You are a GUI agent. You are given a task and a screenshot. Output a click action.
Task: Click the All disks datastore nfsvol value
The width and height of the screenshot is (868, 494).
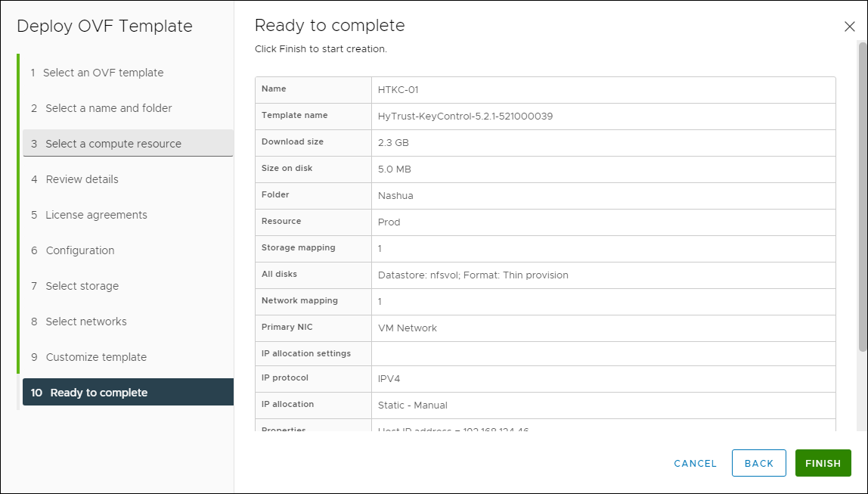click(473, 275)
